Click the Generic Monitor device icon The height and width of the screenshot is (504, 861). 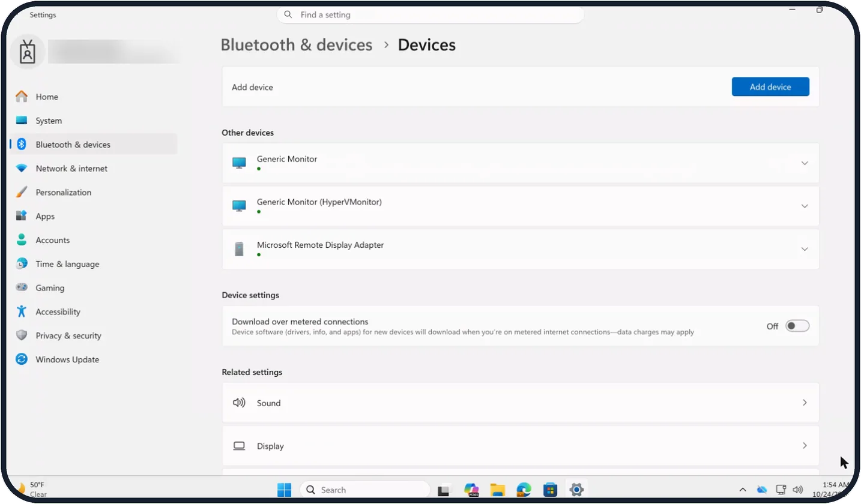(239, 163)
